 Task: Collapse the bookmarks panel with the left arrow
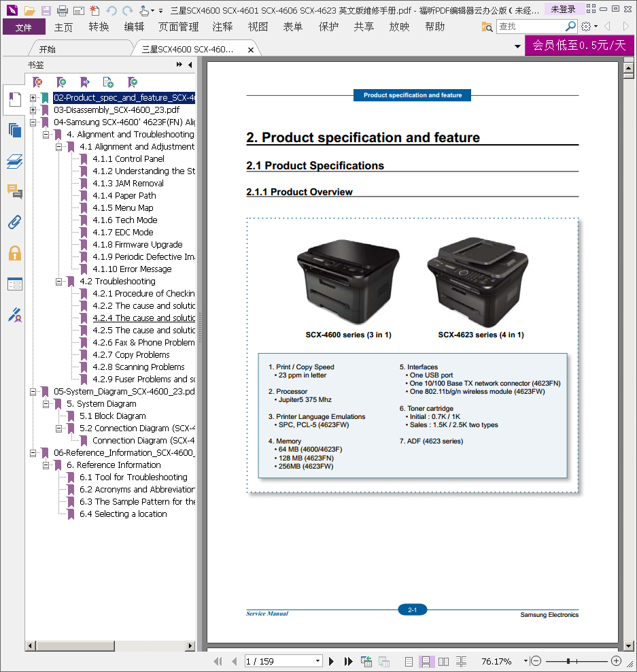point(190,65)
